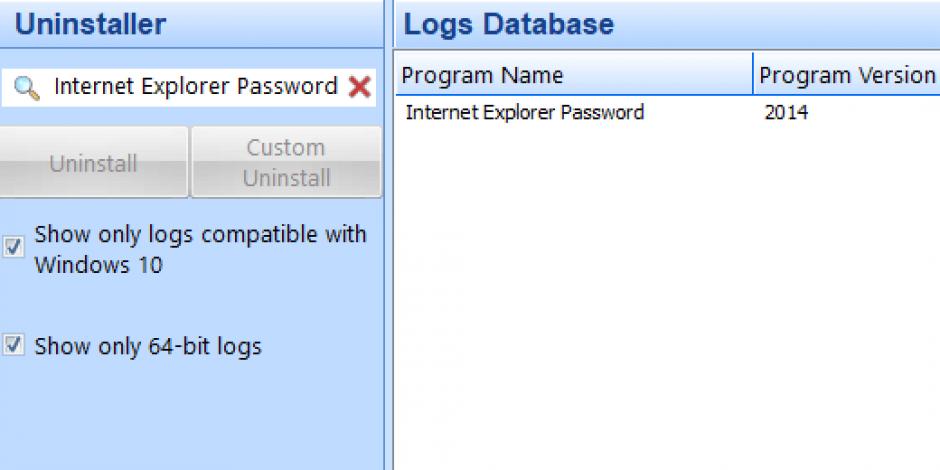Screen dimensions: 940x470
Task: Click the column divider after Program Name
Action: pos(753,74)
